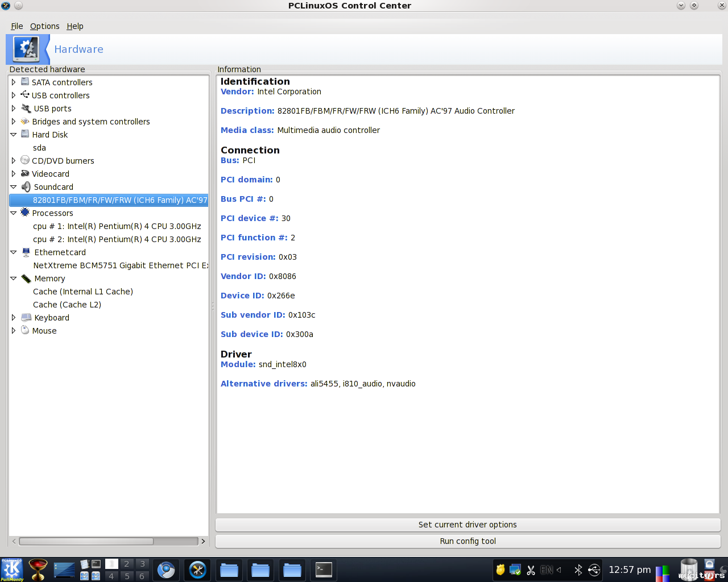Click the tree scrollbar right arrow

pyautogui.click(x=203, y=541)
